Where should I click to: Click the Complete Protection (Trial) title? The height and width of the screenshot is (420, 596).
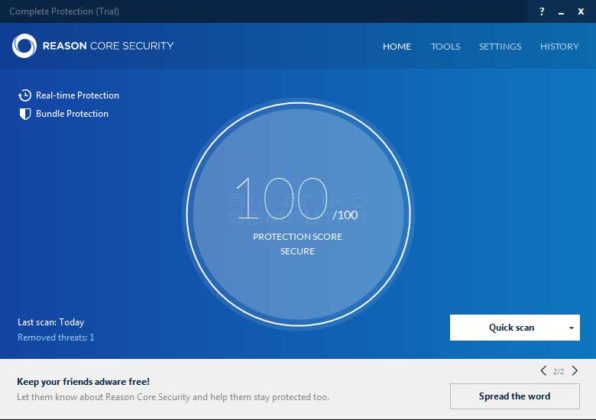point(64,11)
